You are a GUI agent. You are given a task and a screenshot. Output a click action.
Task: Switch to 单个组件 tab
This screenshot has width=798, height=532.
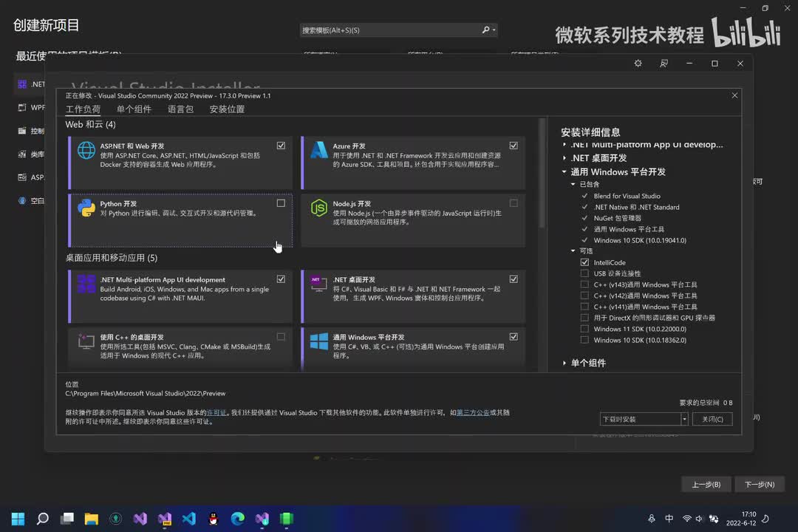point(134,109)
